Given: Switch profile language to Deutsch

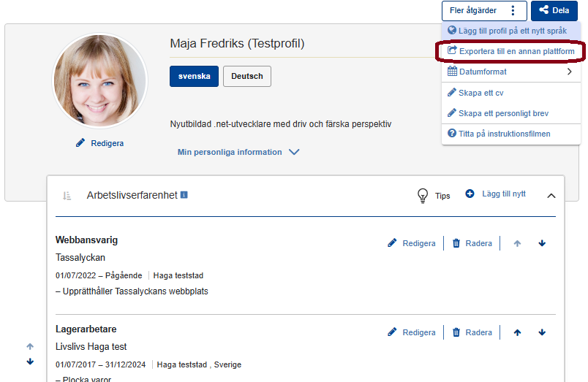Looking at the screenshot, I should click(x=246, y=77).
